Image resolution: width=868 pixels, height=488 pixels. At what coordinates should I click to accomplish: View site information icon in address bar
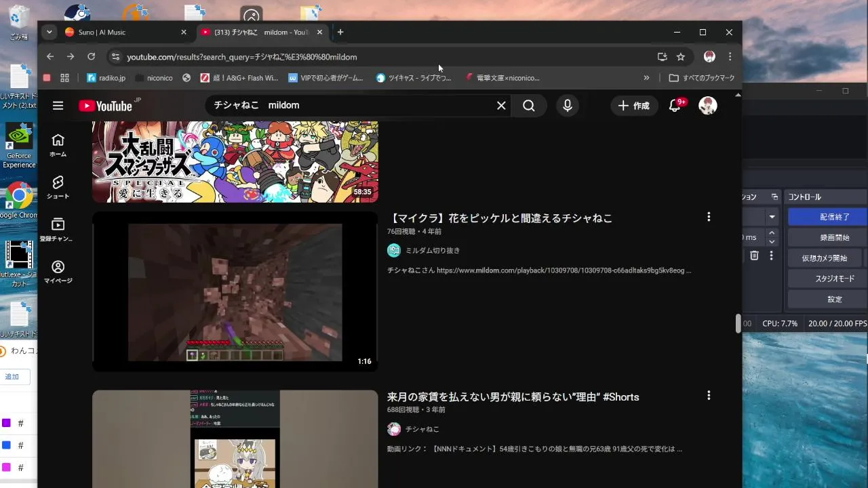[115, 57]
